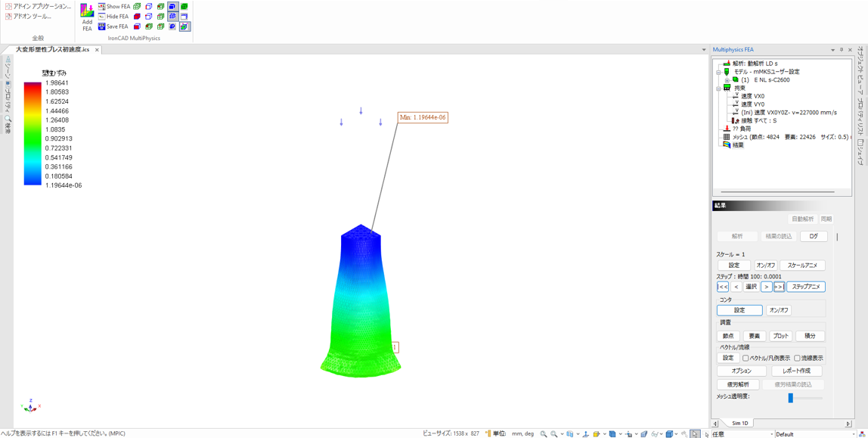Select the 結果 results icon in tree
The image size is (868, 438).
tap(727, 145)
